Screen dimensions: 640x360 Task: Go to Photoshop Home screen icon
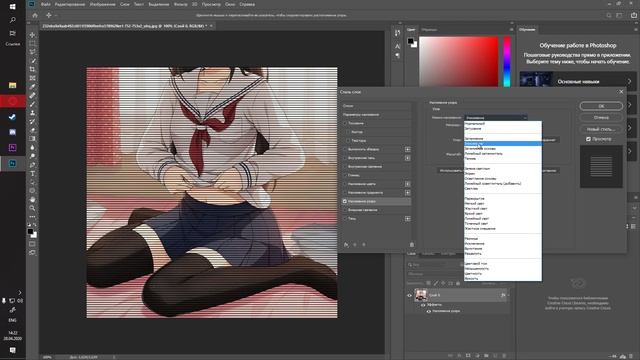pyautogui.click(x=35, y=15)
